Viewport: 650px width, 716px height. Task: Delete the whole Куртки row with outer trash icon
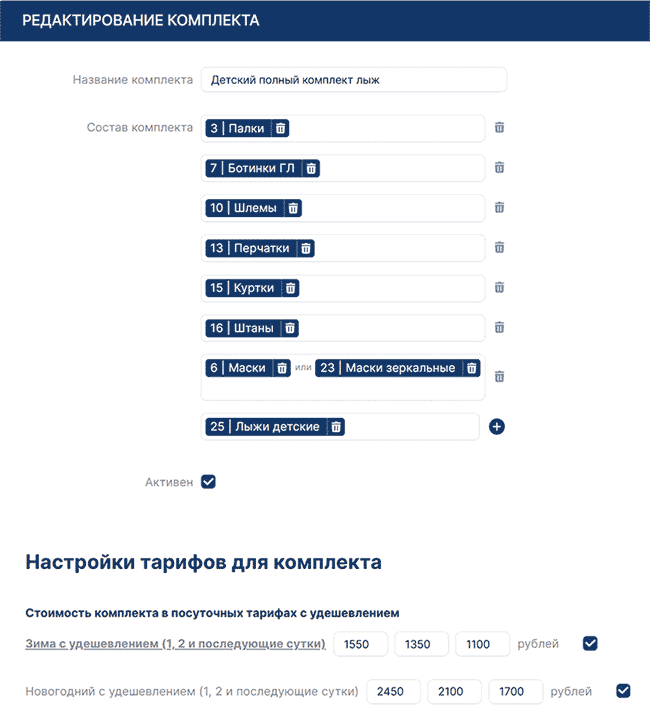[500, 288]
